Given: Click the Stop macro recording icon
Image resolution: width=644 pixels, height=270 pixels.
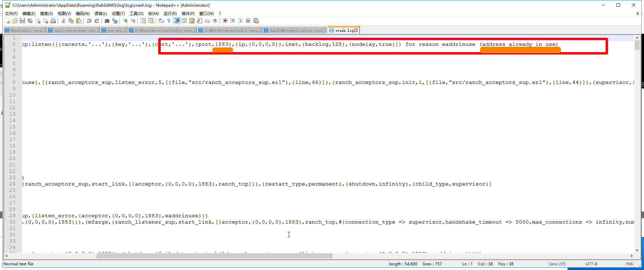Looking at the screenshot, I should coord(233,21).
